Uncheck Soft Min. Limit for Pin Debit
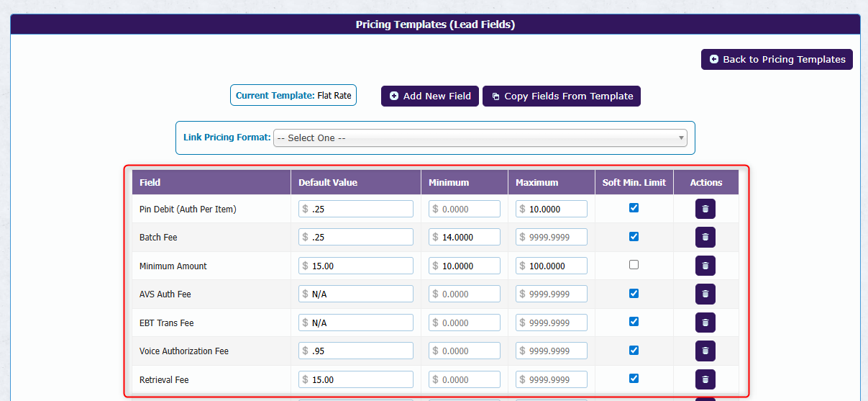868x401 pixels. coord(634,207)
